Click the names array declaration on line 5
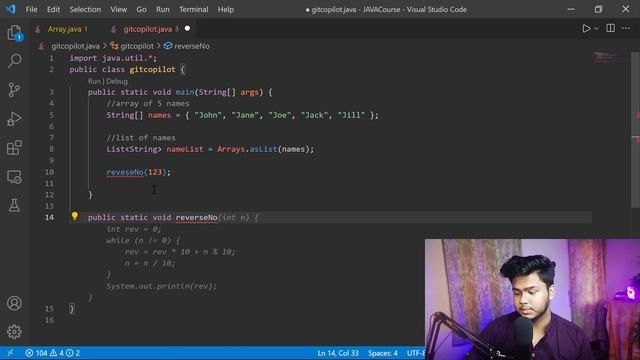Viewport: 640px width, 360px height. coord(242,115)
